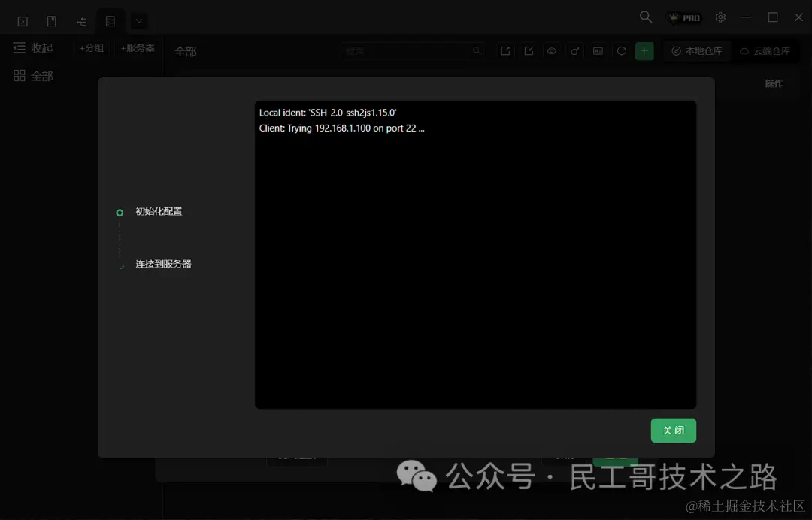Viewport: 812px width, 520px height.
Task: Open the terminal session icon
Action: [22, 20]
